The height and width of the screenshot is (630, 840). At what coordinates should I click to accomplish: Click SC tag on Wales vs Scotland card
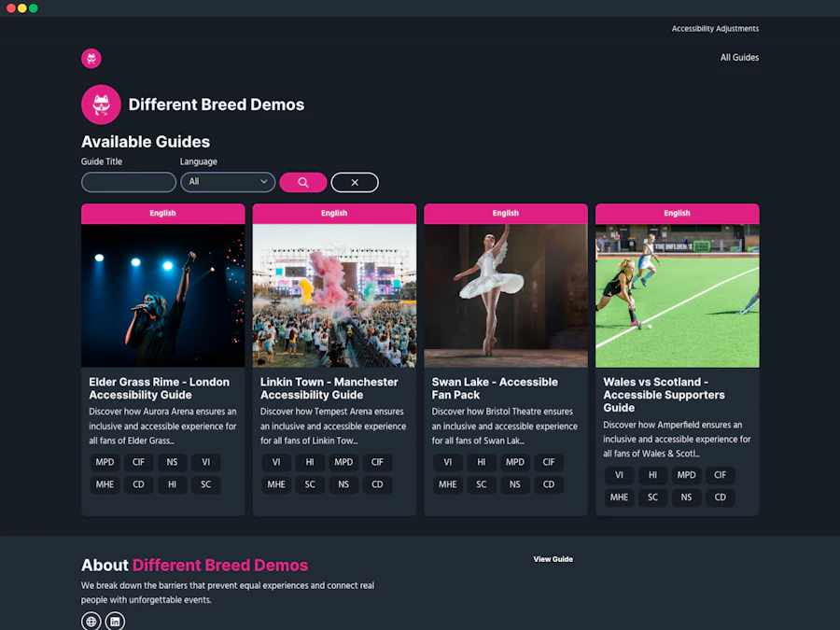(x=653, y=497)
